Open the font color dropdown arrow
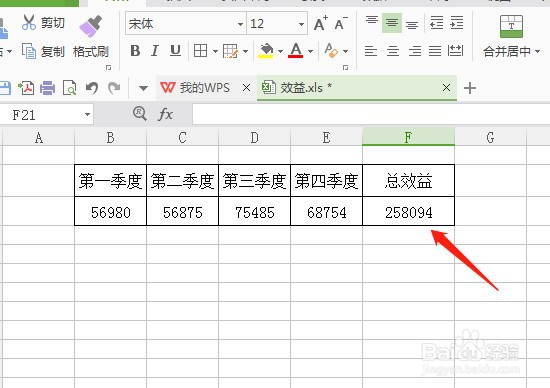550x388 pixels. tap(310, 52)
